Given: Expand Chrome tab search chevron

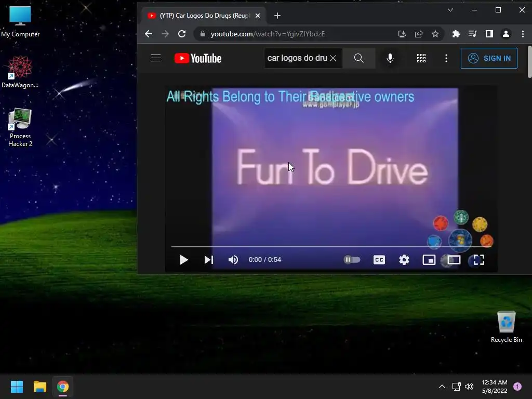Looking at the screenshot, I should (450, 10).
